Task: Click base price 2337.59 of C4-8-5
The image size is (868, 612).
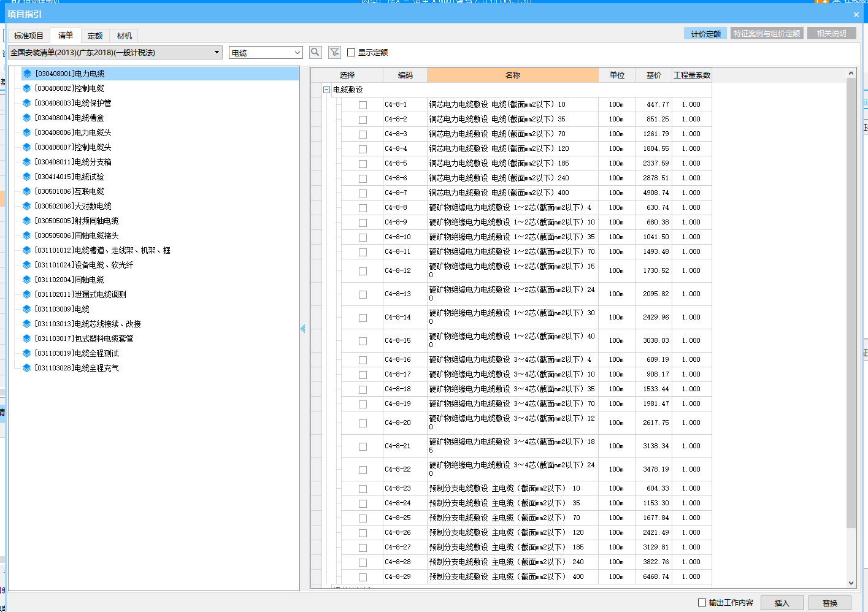Action: [656, 163]
